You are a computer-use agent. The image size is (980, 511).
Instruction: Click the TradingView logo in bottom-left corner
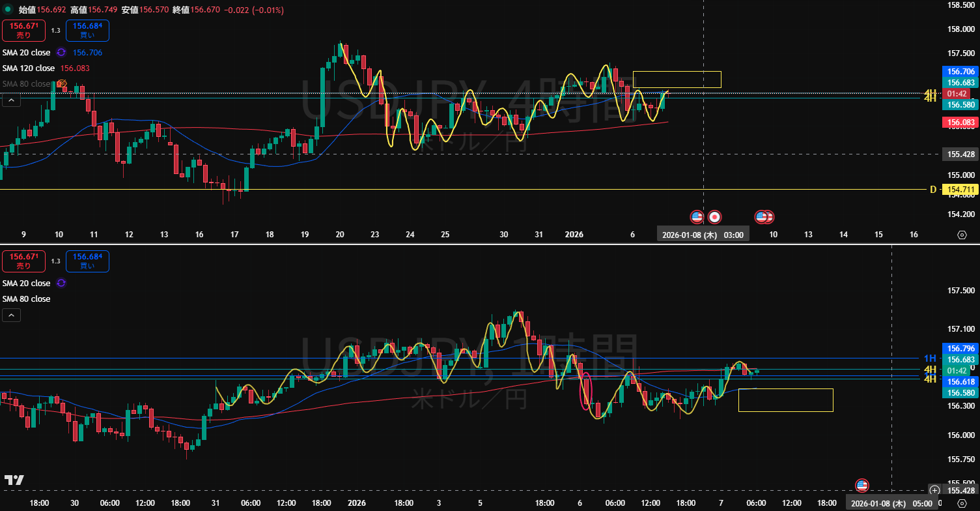coord(14,480)
